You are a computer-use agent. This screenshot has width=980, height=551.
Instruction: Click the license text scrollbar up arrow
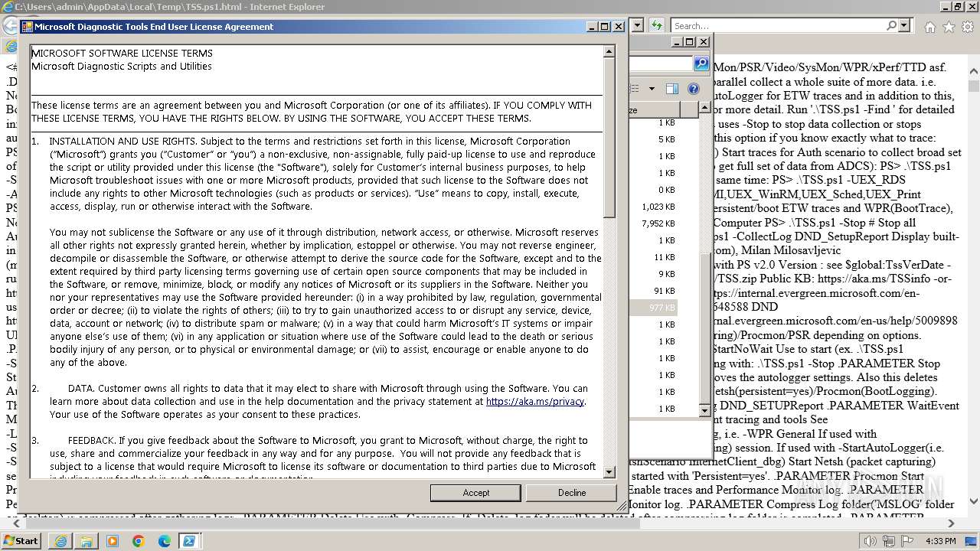click(x=609, y=52)
